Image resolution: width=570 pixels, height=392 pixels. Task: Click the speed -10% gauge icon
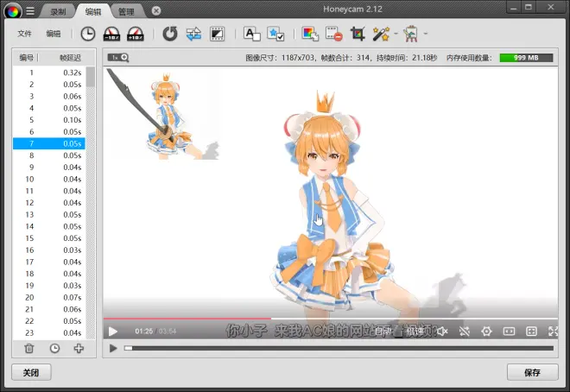(x=111, y=34)
